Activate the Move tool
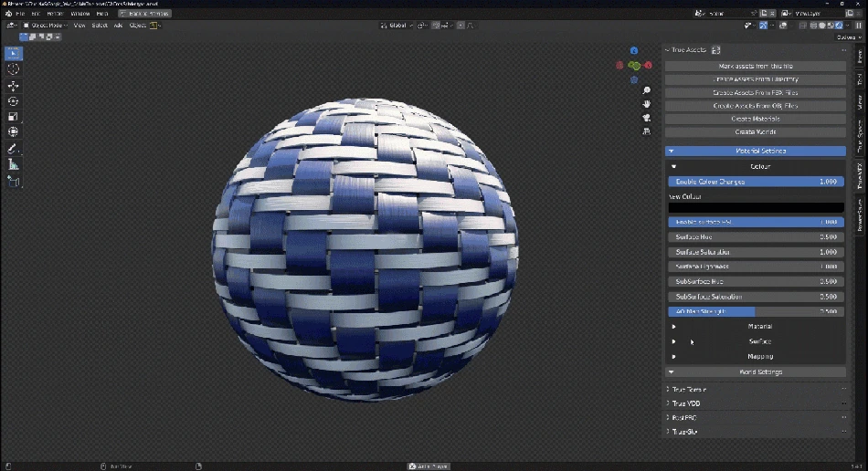 pos(14,86)
